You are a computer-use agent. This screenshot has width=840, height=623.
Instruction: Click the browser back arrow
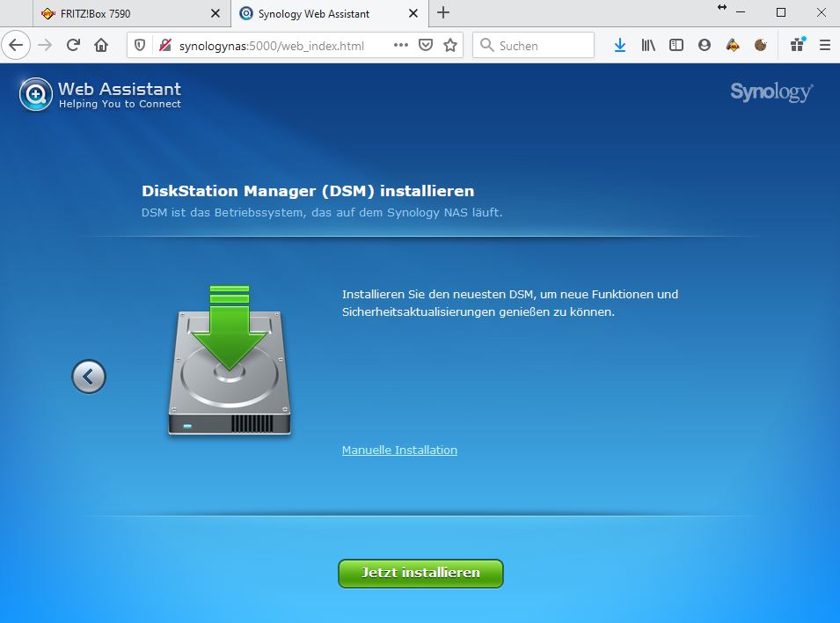click(x=16, y=46)
